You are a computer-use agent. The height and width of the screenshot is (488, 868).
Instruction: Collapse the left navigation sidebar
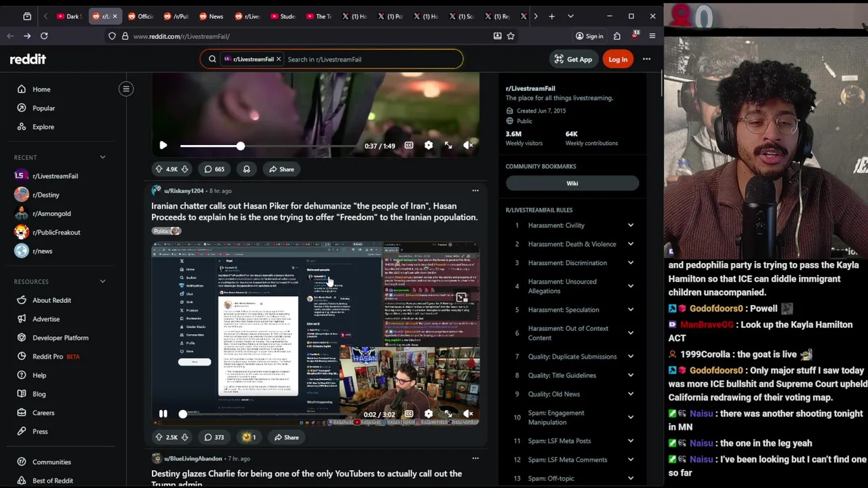pos(126,89)
